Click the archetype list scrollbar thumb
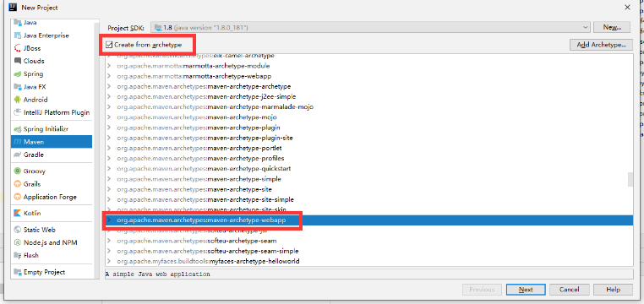This screenshot has width=644, height=304. click(630, 179)
